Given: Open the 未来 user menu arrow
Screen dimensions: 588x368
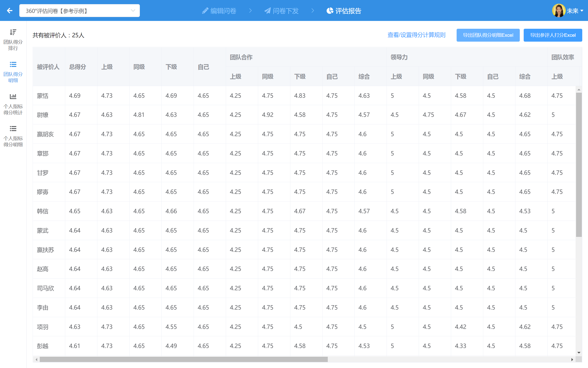Looking at the screenshot, I should pyautogui.click(x=582, y=11).
